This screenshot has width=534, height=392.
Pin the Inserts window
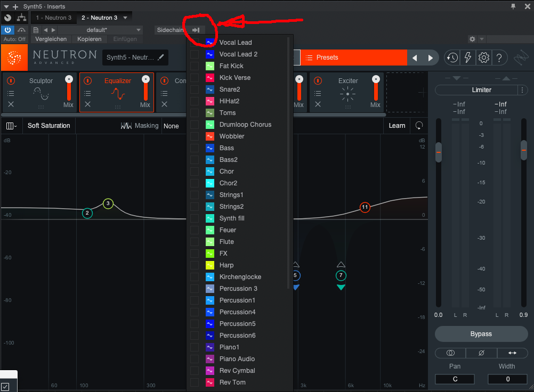(x=513, y=6)
